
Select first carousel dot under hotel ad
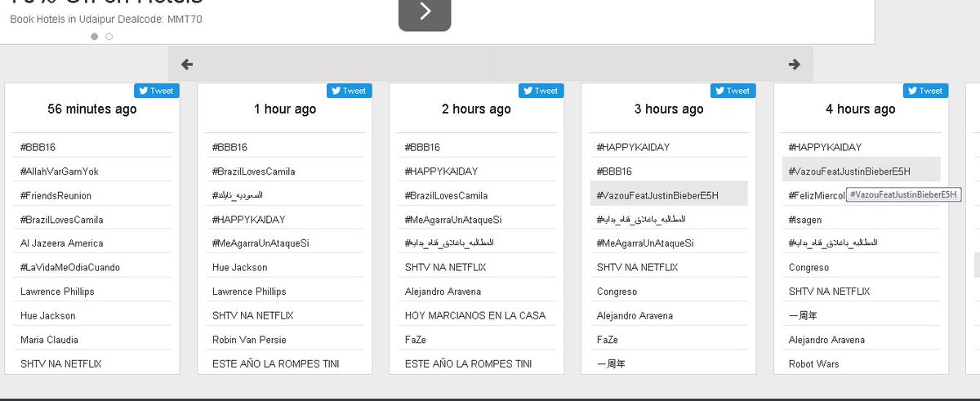point(95,37)
